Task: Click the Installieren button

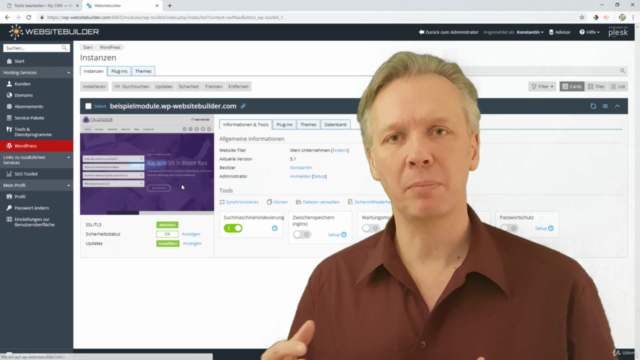Action: coord(94,87)
